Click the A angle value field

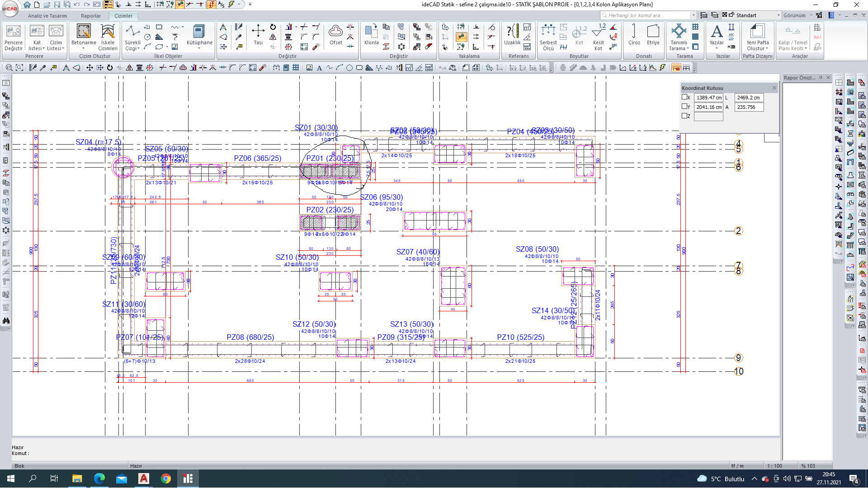(x=749, y=107)
